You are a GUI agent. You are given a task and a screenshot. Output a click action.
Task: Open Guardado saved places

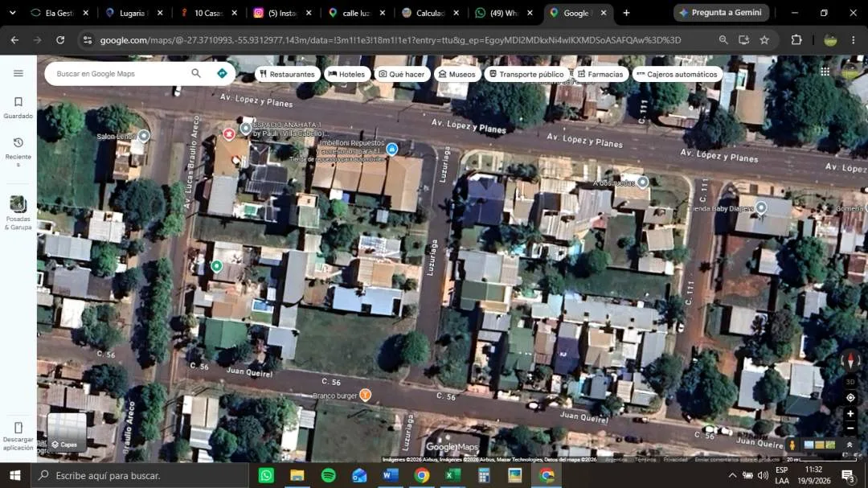click(18, 108)
